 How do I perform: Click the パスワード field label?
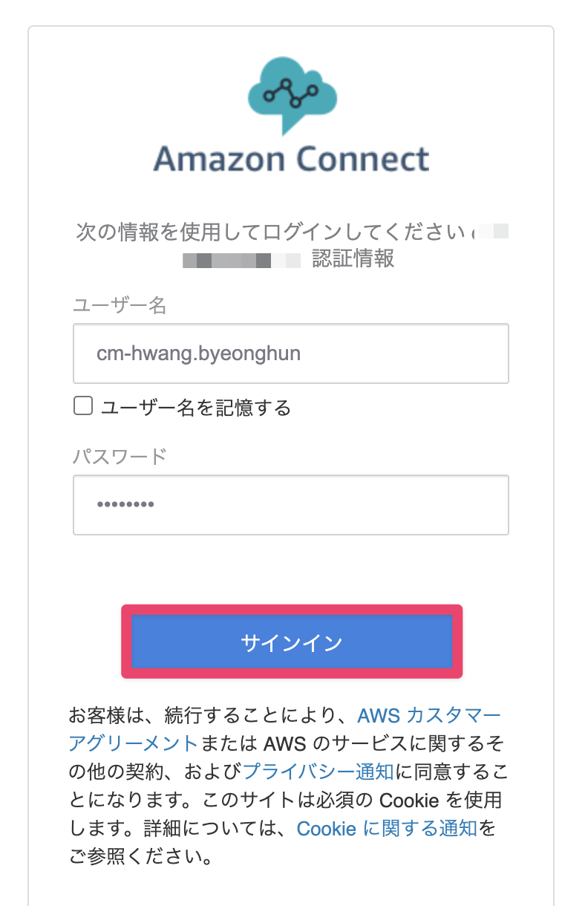[x=120, y=456]
